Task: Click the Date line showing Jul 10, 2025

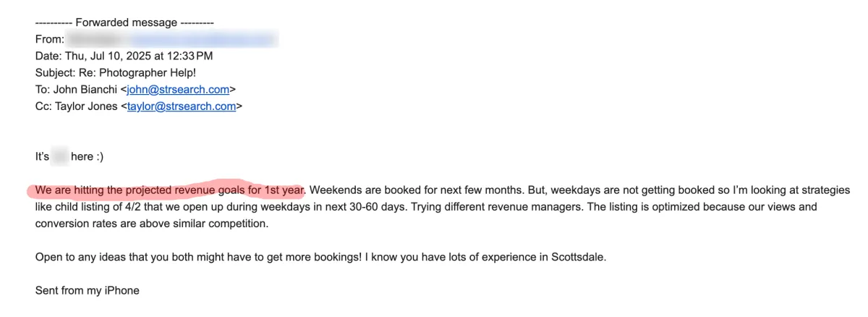Action: click(124, 56)
